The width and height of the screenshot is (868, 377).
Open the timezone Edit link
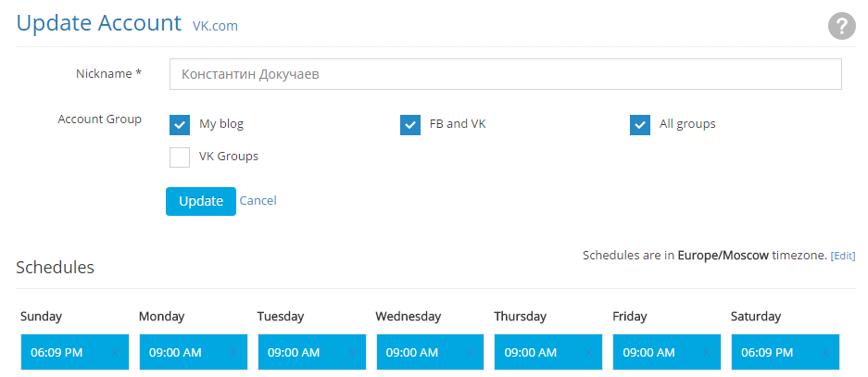(843, 256)
